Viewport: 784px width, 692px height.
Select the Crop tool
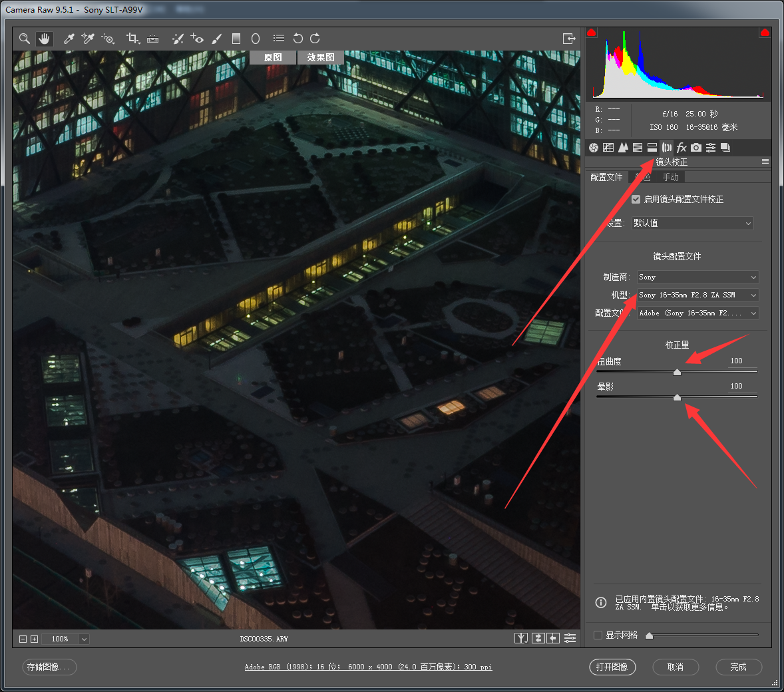pos(132,39)
